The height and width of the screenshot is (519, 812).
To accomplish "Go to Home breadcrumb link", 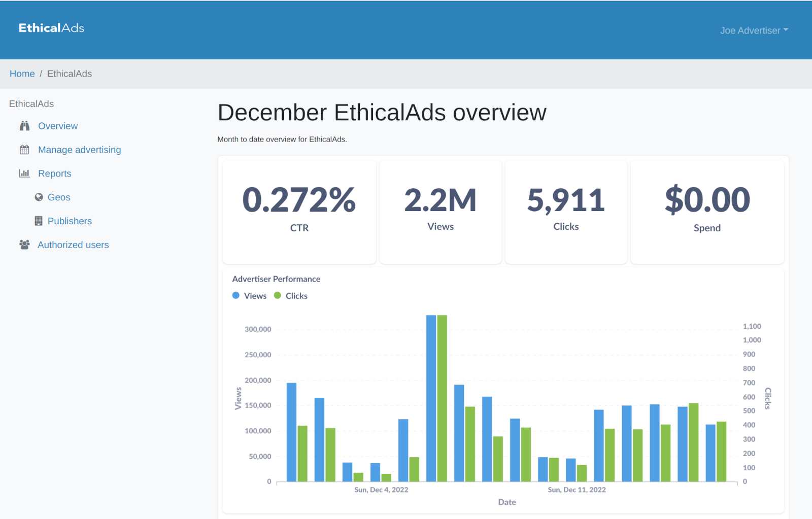I will [x=22, y=74].
